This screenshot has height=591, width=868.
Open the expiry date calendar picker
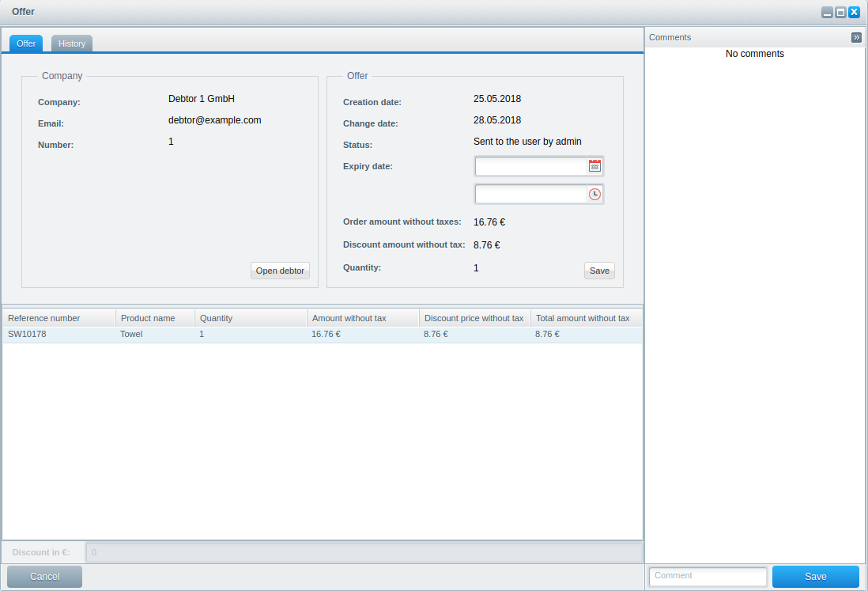tap(595, 166)
